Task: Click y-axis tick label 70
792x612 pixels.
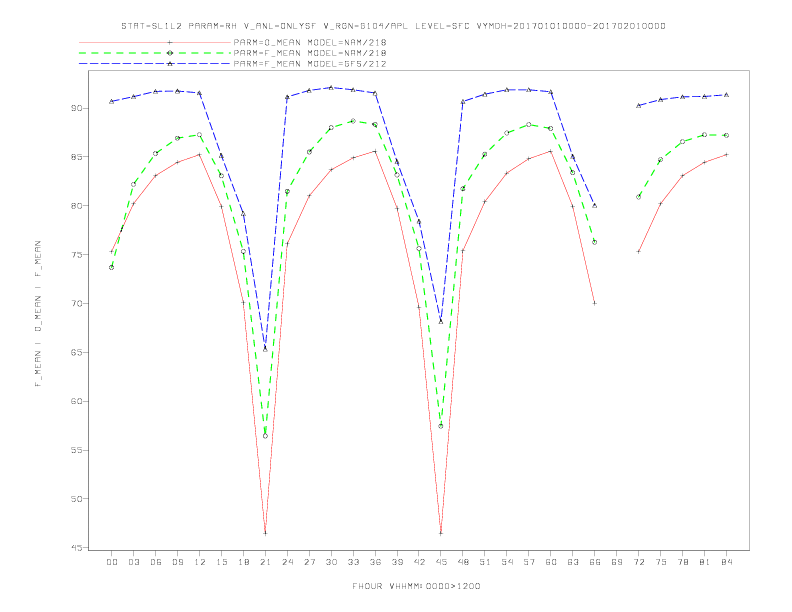Action: click(76, 303)
